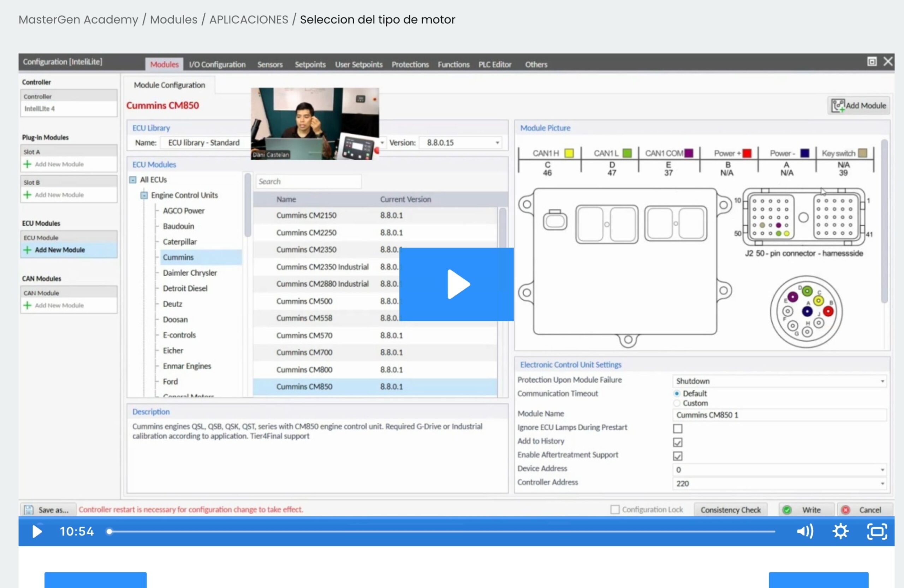Select the Cummins CM2150 row
904x588 pixels.
[375, 215]
